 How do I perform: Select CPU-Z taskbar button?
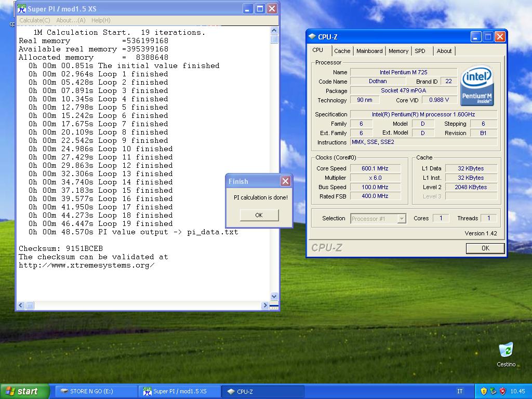tap(262, 391)
